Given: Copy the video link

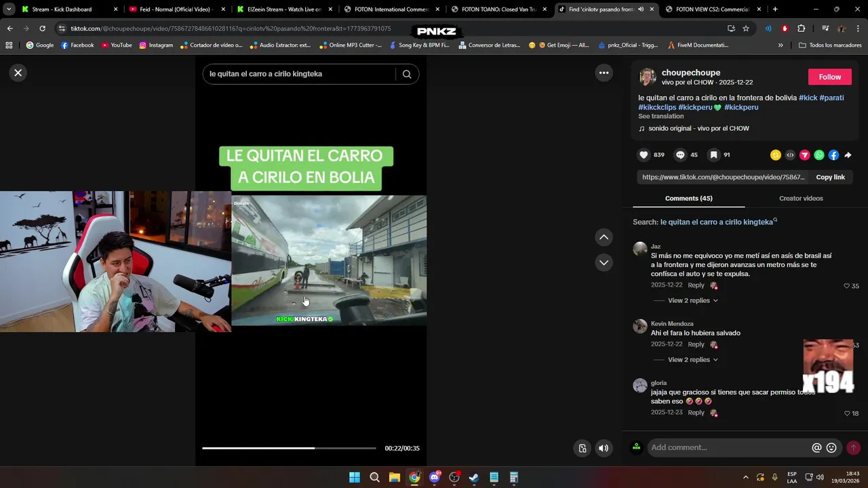Looking at the screenshot, I should [830, 177].
